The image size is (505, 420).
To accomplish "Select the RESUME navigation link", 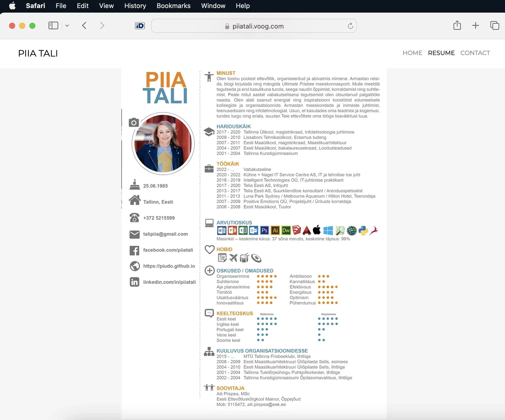I will 441,53.
